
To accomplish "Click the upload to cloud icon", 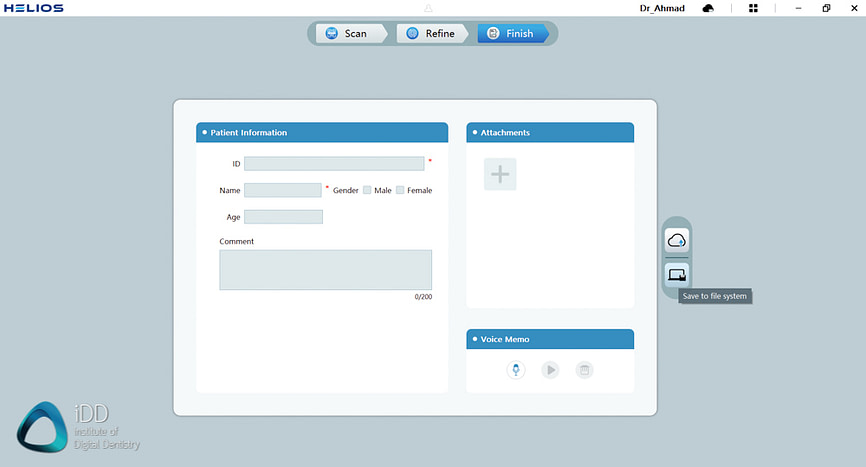I will coord(677,240).
